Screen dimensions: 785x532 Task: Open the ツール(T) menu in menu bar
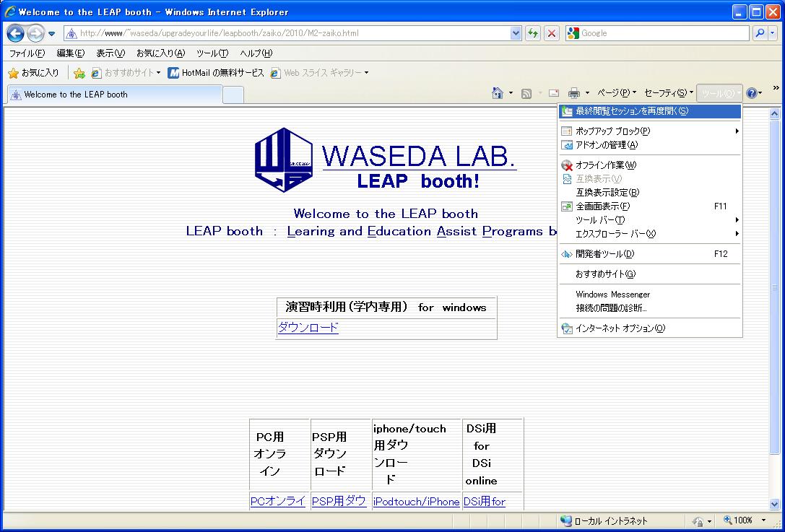tap(212, 53)
